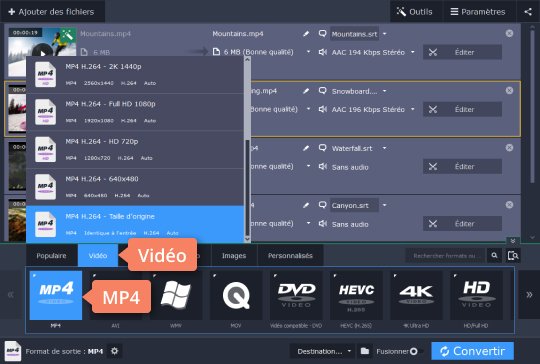Click the Convertir button
Image resolution: width=540 pixels, height=364 pixels.
472,351
